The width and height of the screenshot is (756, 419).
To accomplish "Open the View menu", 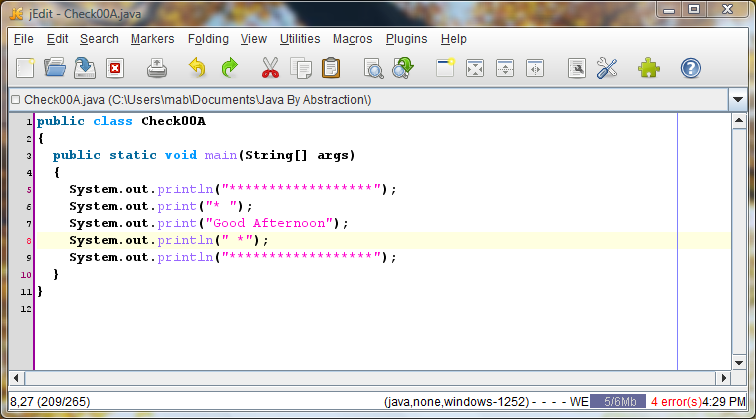I will pyautogui.click(x=254, y=39).
